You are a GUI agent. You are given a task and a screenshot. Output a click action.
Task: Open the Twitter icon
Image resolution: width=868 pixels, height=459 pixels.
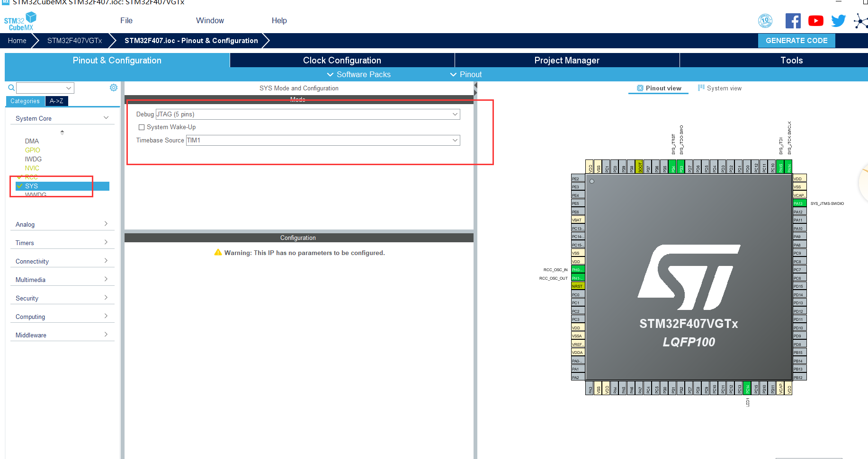click(x=838, y=21)
